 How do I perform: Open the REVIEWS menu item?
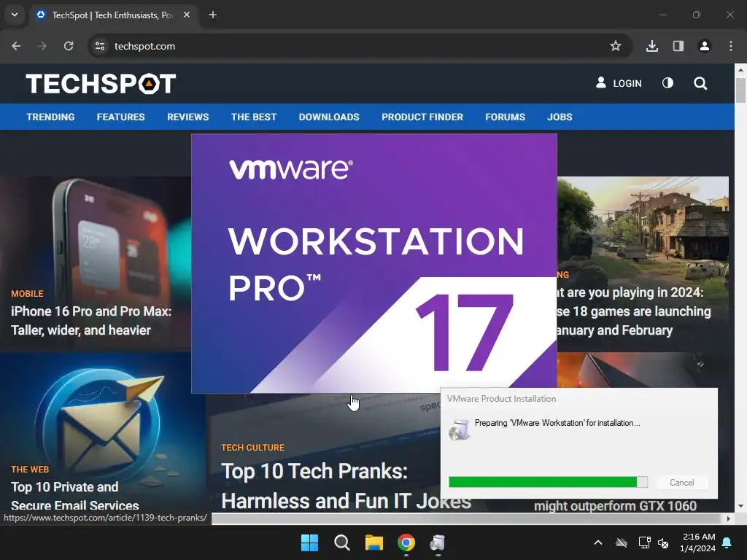[x=187, y=117]
